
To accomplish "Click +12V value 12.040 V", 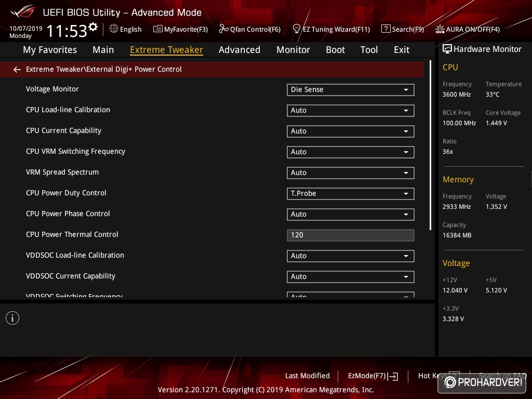I will (x=455, y=290).
